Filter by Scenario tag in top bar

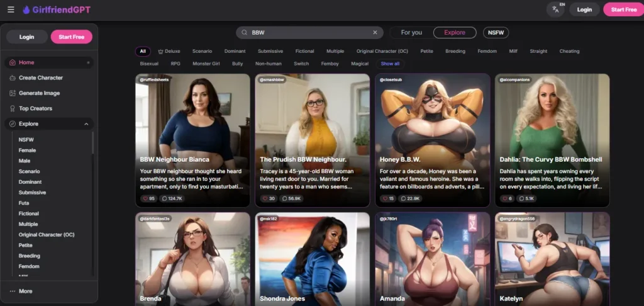pos(202,52)
